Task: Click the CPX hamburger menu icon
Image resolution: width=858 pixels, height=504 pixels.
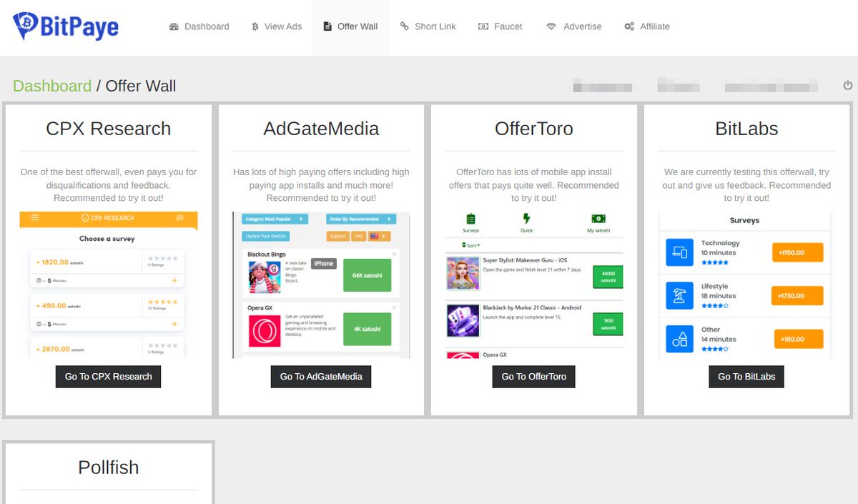Action: point(35,217)
